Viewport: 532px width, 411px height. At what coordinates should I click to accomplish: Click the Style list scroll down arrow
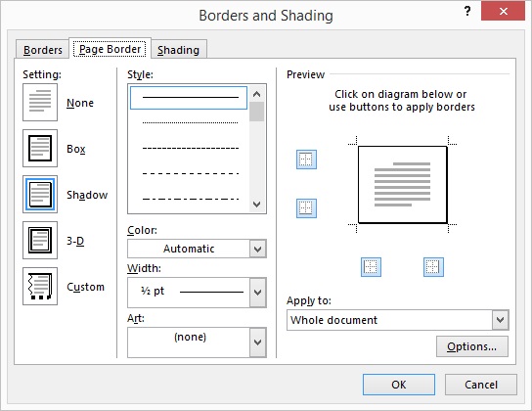[x=257, y=205]
